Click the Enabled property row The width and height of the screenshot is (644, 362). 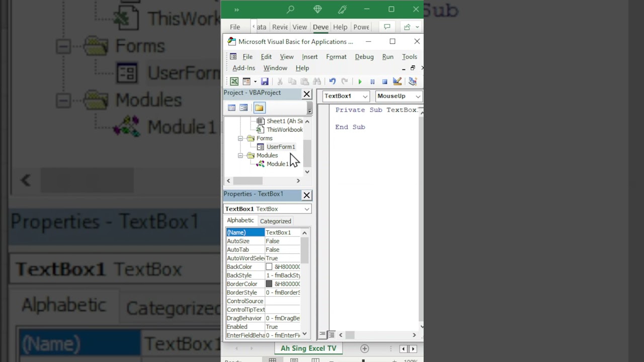pyautogui.click(x=263, y=327)
